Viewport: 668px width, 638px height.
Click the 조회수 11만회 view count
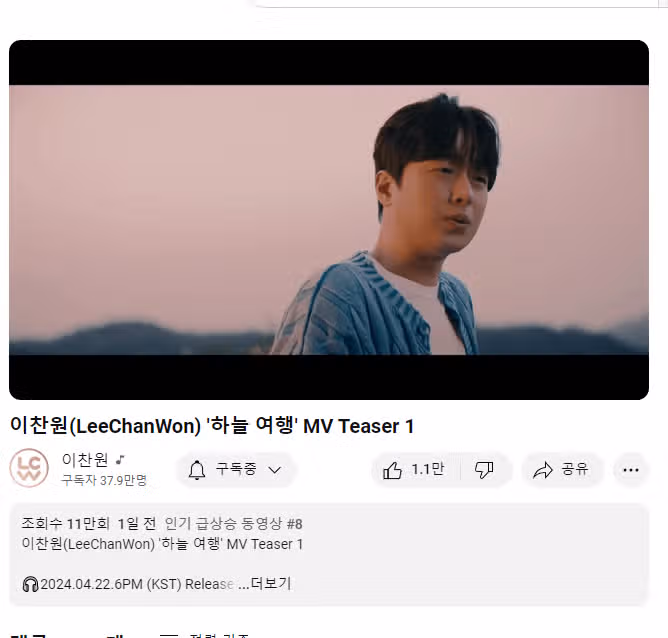(66, 523)
